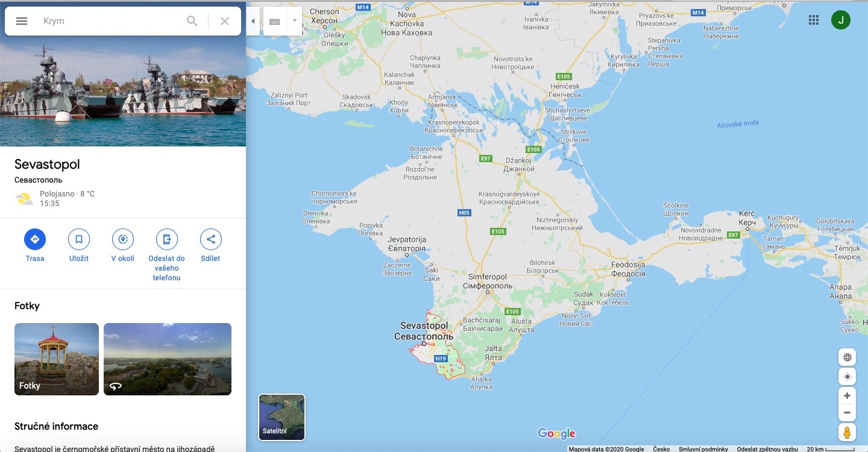This screenshot has height=452, width=868.
Task: Toggle globe view button
Action: 847,357
